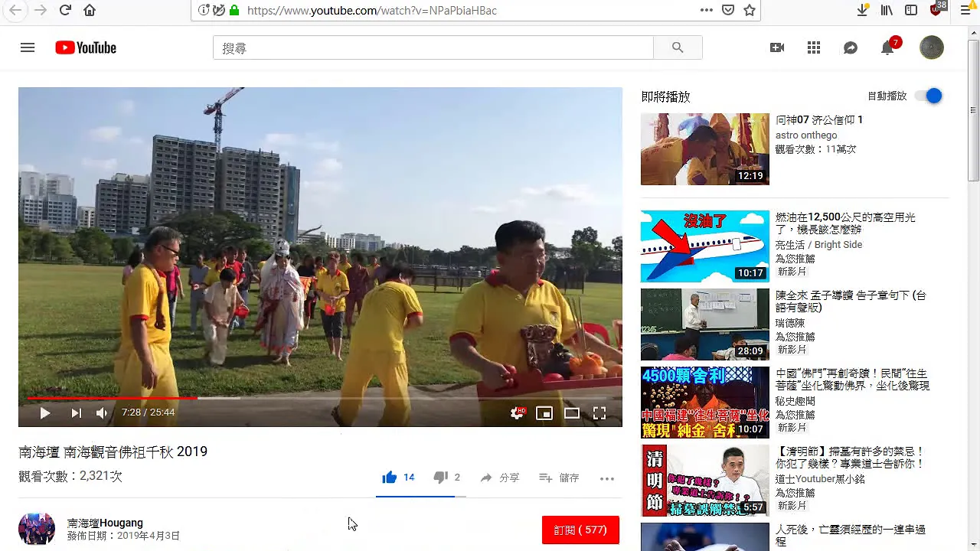The image size is (980, 551).
Task: Seek on the video progress bar
Action: tap(320, 398)
